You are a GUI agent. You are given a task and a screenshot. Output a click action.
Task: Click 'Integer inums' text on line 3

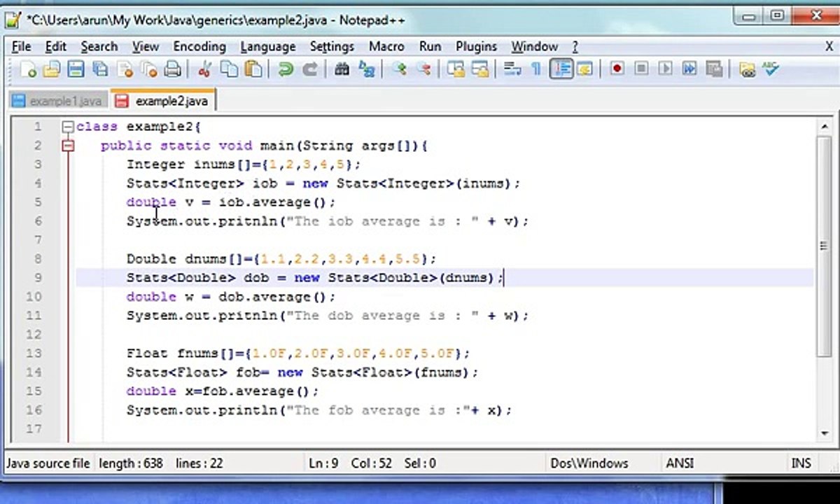point(181,164)
